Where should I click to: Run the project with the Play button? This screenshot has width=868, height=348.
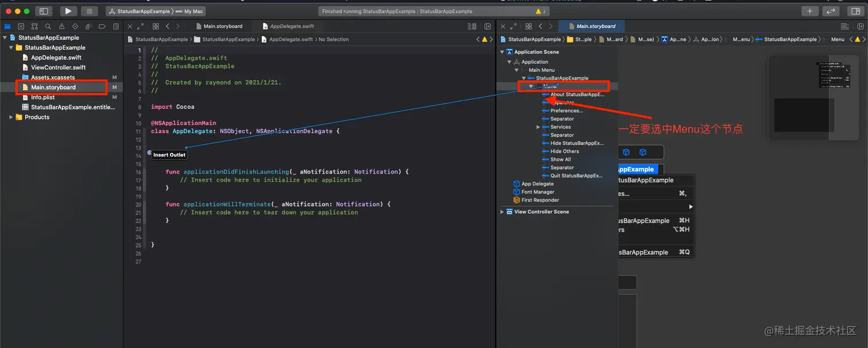click(x=68, y=11)
